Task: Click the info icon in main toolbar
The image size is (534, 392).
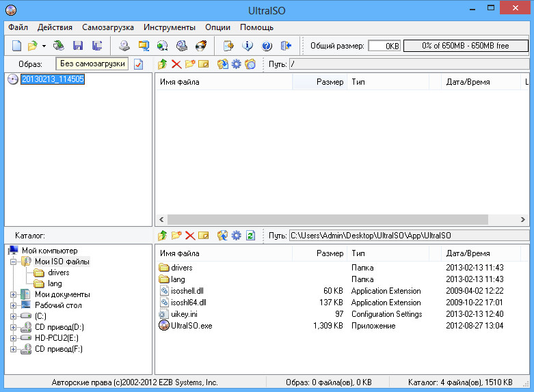Action: click(x=248, y=46)
